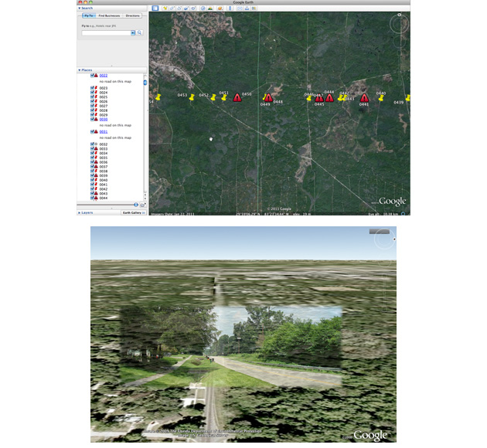Open the 0022 placemark link
This screenshot has height=448, width=487.
[x=104, y=76]
